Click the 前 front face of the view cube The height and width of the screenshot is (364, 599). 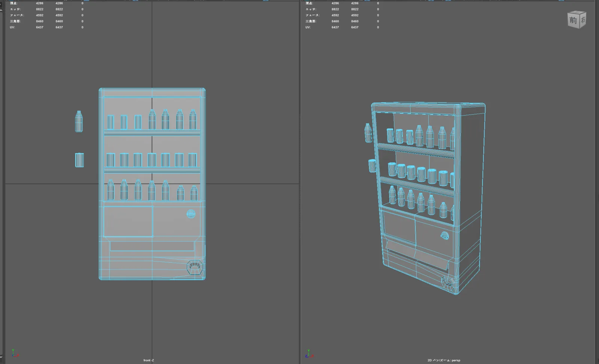coord(573,21)
